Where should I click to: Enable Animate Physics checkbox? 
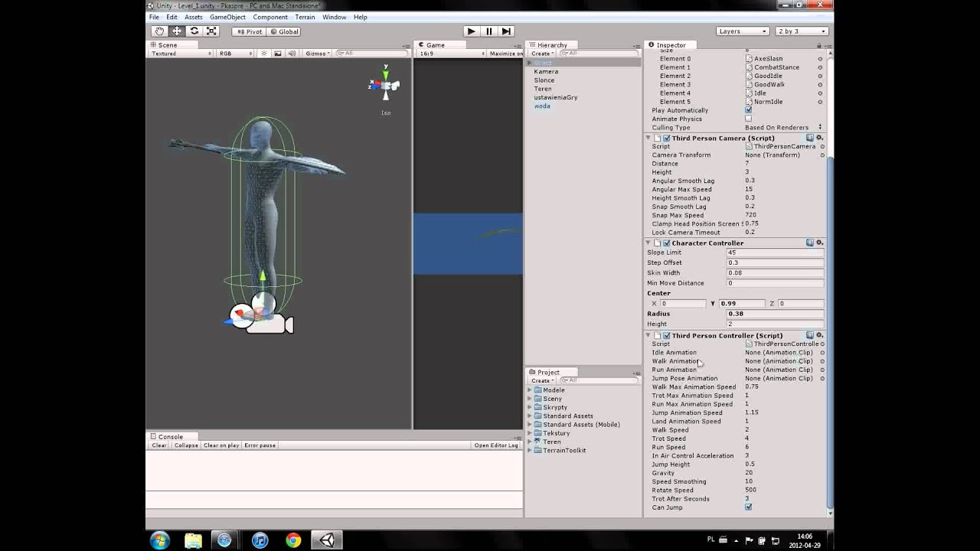(x=748, y=119)
